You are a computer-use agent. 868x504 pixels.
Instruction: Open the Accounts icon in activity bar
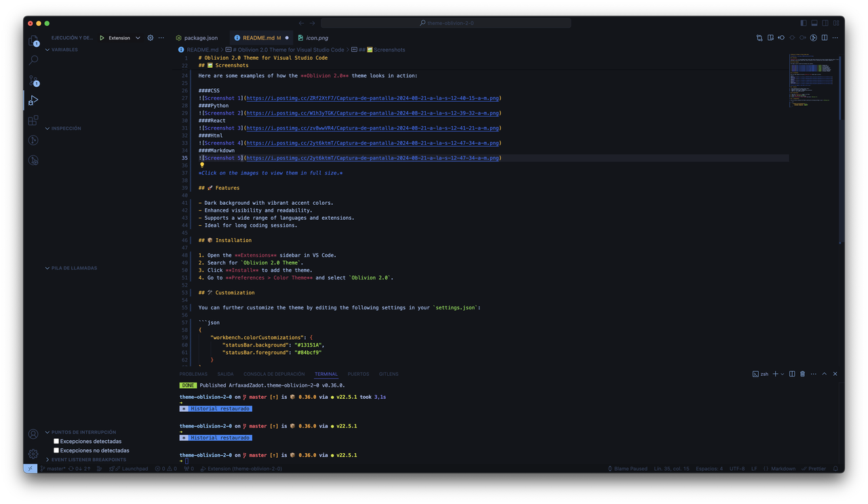(x=33, y=434)
